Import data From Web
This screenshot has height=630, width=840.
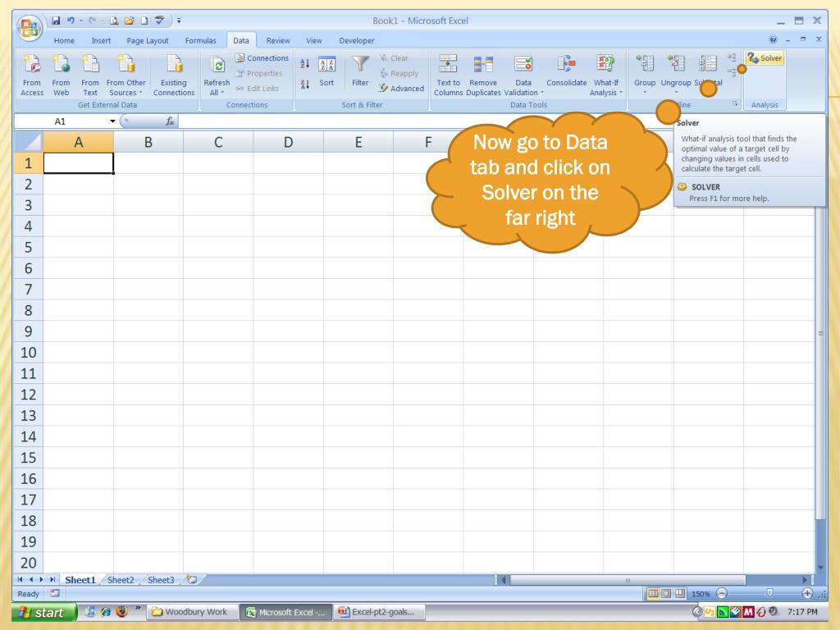(61, 75)
